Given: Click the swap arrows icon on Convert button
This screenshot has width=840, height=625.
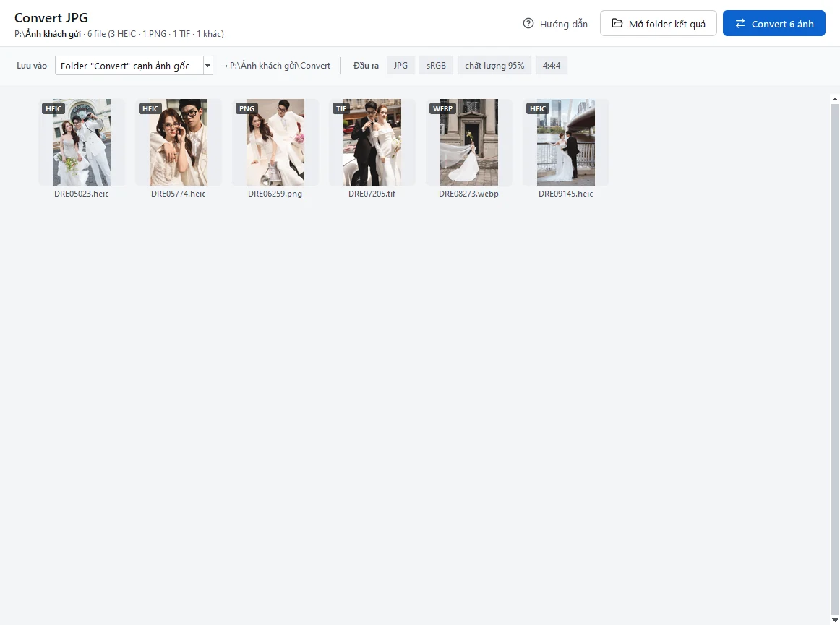Looking at the screenshot, I should tap(740, 24).
